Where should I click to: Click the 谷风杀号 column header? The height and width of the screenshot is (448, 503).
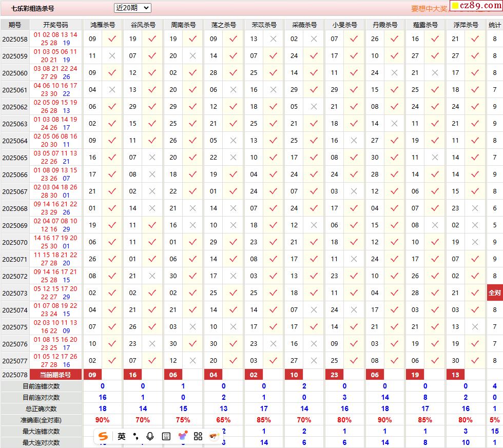coord(143,25)
